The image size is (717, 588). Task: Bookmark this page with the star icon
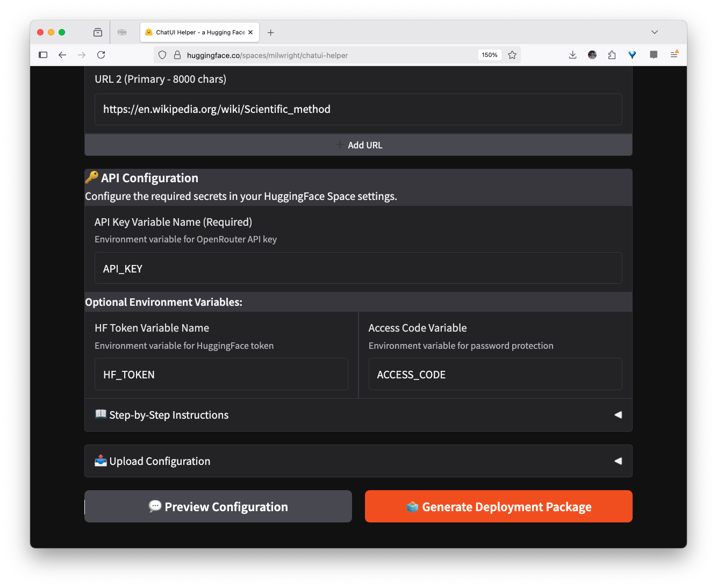tap(512, 55)
